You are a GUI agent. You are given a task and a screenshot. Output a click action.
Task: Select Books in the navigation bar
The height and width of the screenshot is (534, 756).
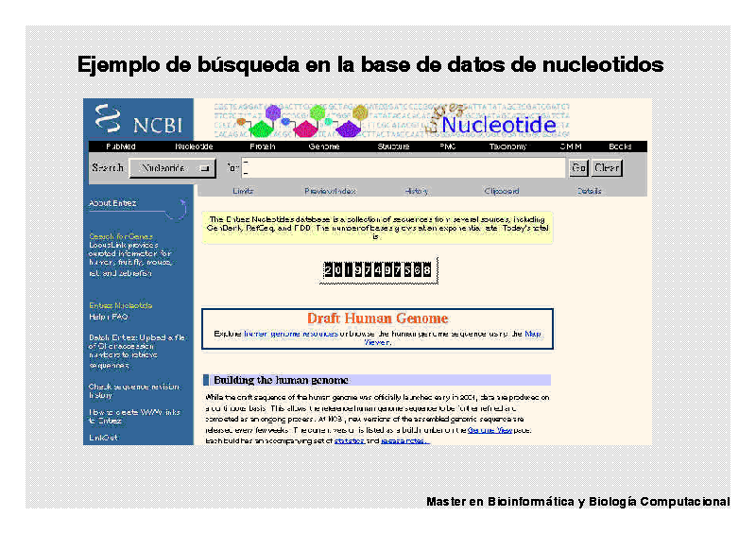(x=620, y=147)
